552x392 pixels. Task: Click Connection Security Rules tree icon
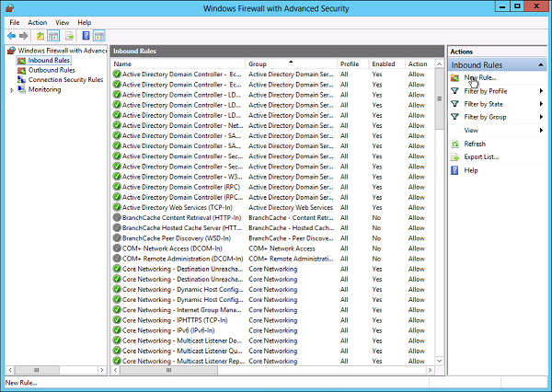point(21,80)
